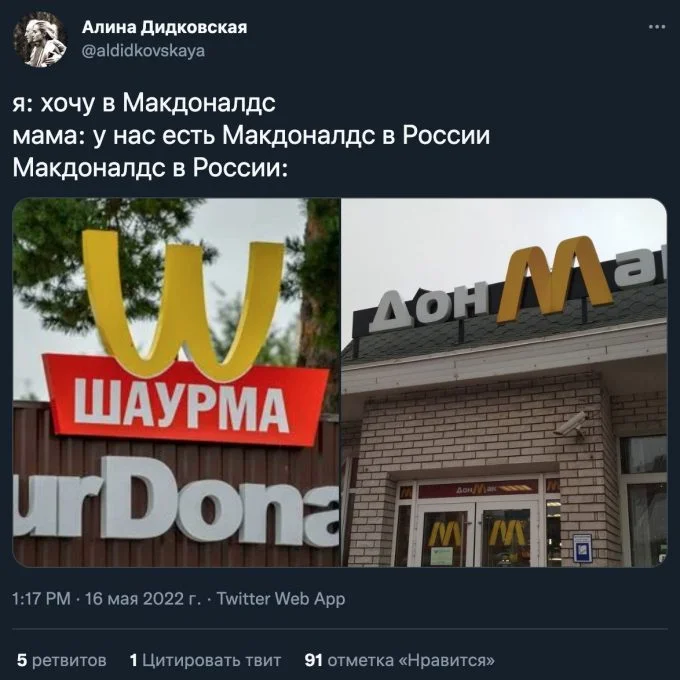Click the yellow inverted W arches logo
The image size is (680, 680).
click(183, 305)
